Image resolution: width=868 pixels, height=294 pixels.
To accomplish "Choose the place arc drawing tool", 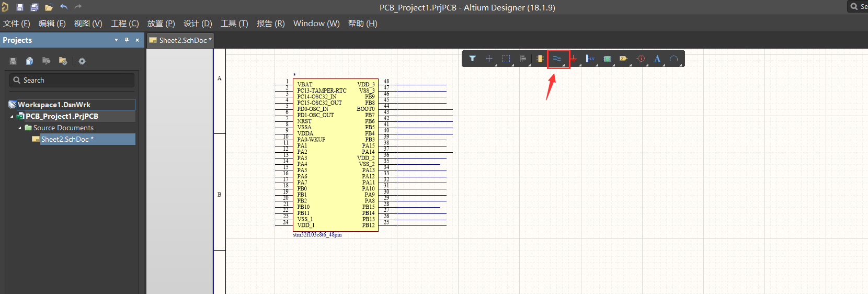I will (674, 59).
